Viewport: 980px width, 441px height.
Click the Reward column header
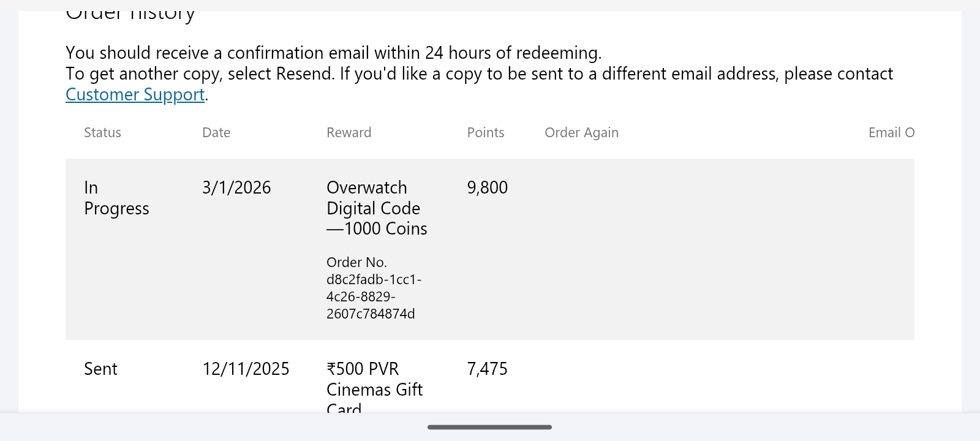(349, 132)
